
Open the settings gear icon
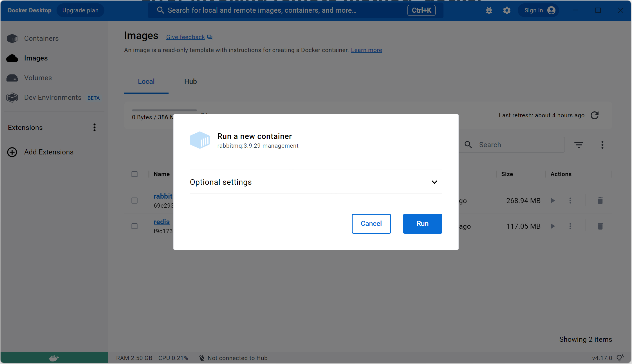pos(507,10)
